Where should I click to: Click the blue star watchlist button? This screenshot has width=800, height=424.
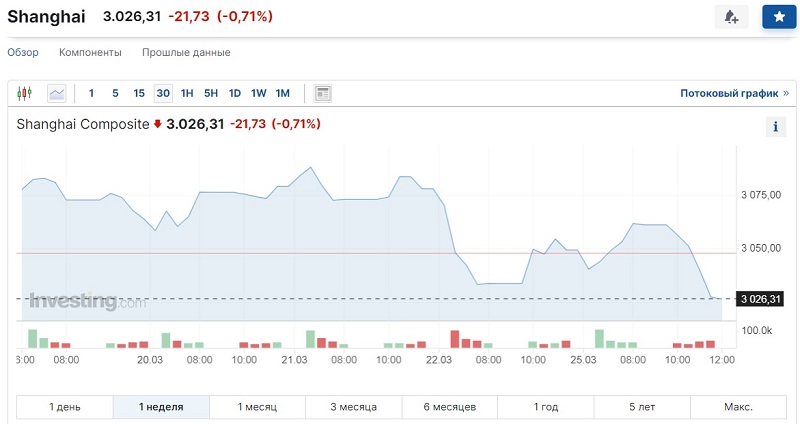[x=779, y=17]
